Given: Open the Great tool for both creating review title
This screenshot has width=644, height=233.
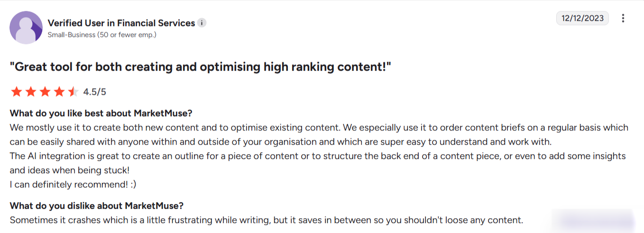Looking at the screenshot, I should click(x=200, y=67).
